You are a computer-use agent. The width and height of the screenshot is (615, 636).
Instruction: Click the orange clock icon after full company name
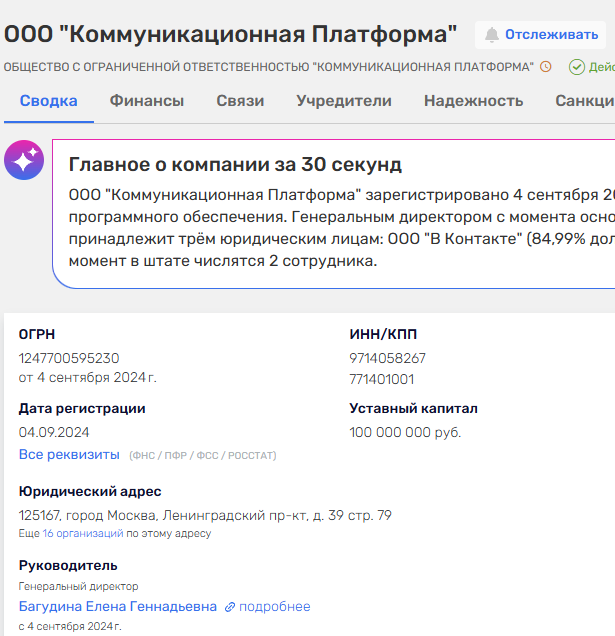click(546, 67)
